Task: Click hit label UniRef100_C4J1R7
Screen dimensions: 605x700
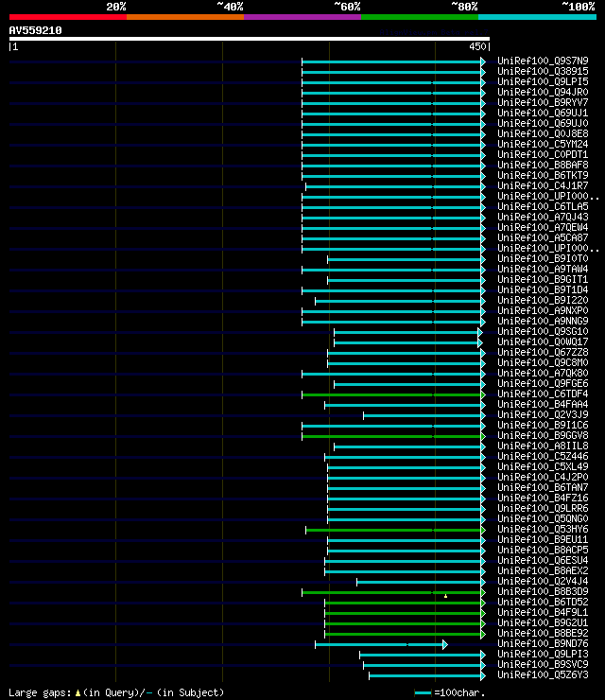Action: tap(543, 185)
